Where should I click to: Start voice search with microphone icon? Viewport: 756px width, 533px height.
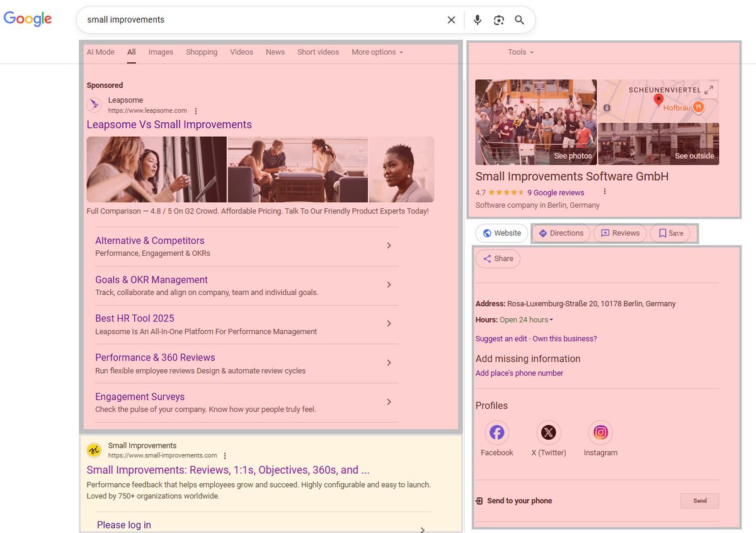click(x=478, y=20)
